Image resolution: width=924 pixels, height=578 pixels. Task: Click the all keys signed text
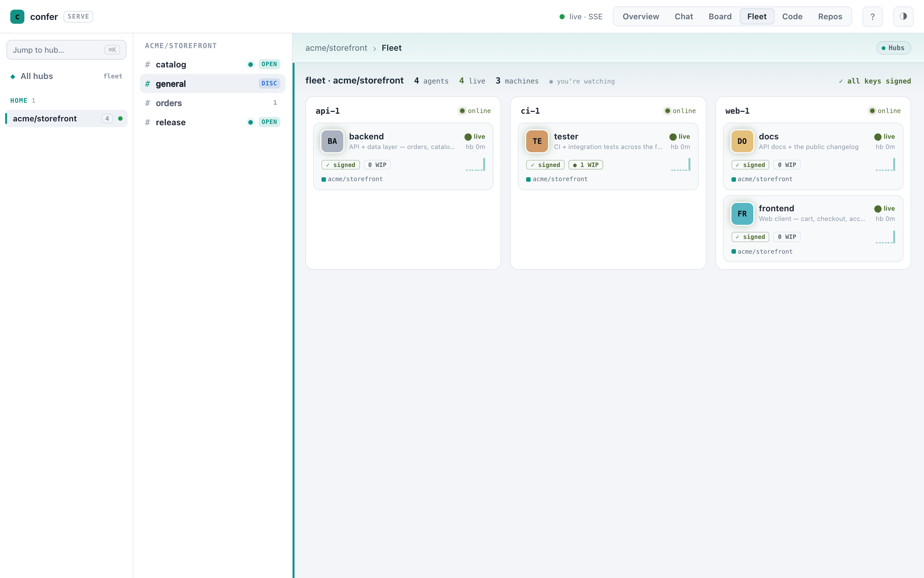(x=874, y=81)
